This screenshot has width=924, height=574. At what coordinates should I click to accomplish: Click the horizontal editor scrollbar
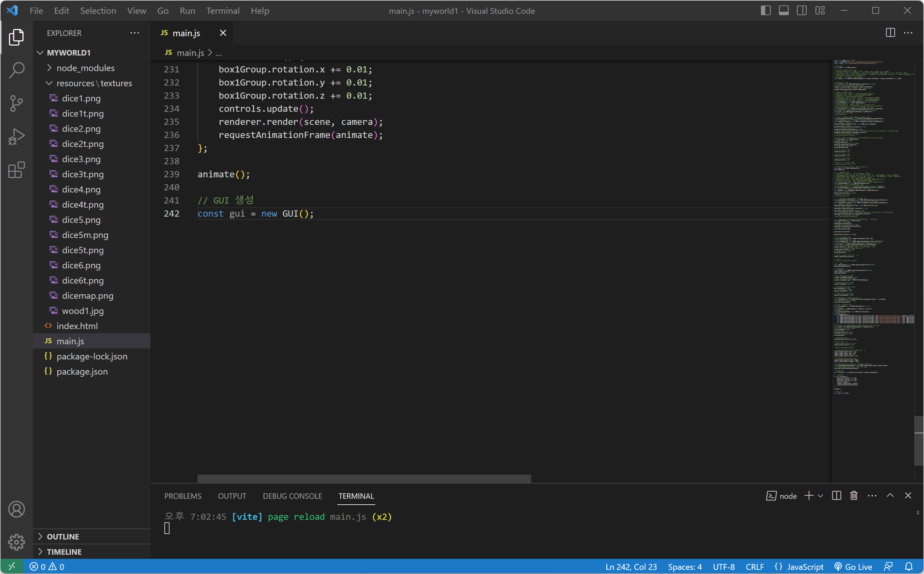tap(364, 478)
